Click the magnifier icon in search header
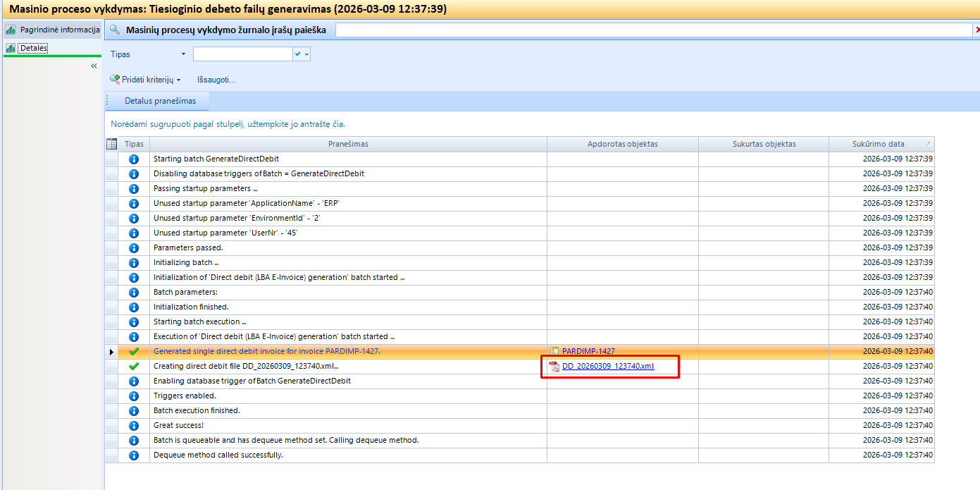The height and width of the screenshot is (490, 980). point(116,30)
